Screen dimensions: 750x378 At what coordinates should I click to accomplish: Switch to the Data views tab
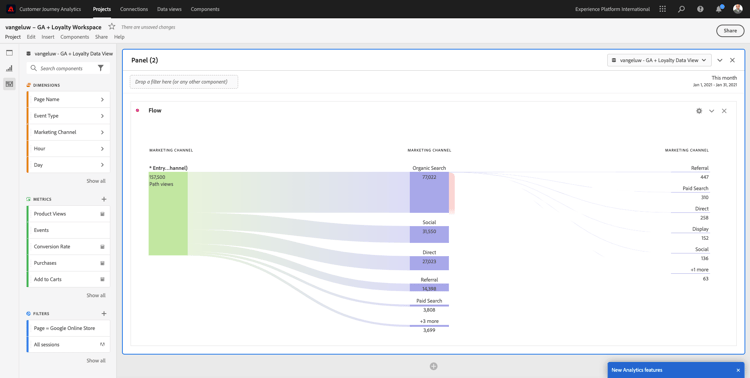[x=169, y=9]
